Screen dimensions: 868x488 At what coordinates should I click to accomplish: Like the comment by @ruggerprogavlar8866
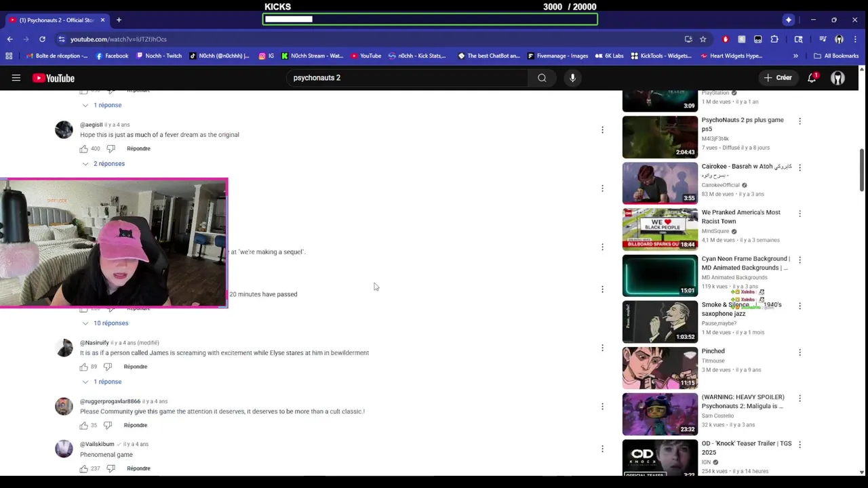(x=84, y=425)
